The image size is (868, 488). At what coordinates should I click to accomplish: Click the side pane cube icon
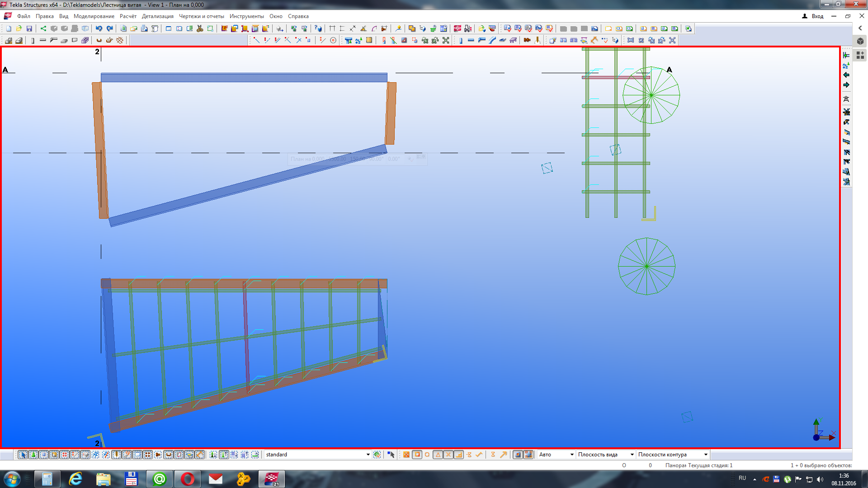(x=860, y=41)
